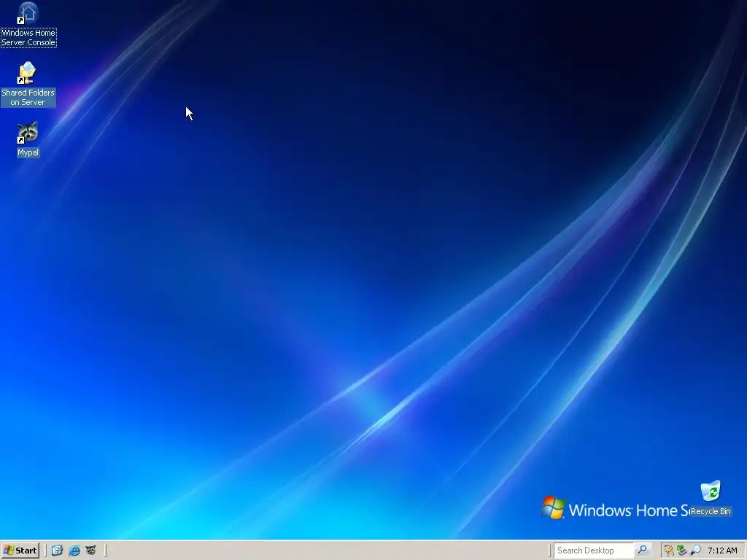Select the Mypal raccoon desktop icon

point(28,139)
